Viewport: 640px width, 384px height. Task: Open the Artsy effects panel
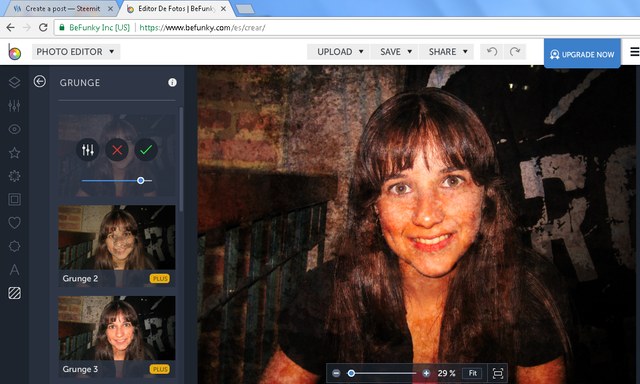point(14,176)
